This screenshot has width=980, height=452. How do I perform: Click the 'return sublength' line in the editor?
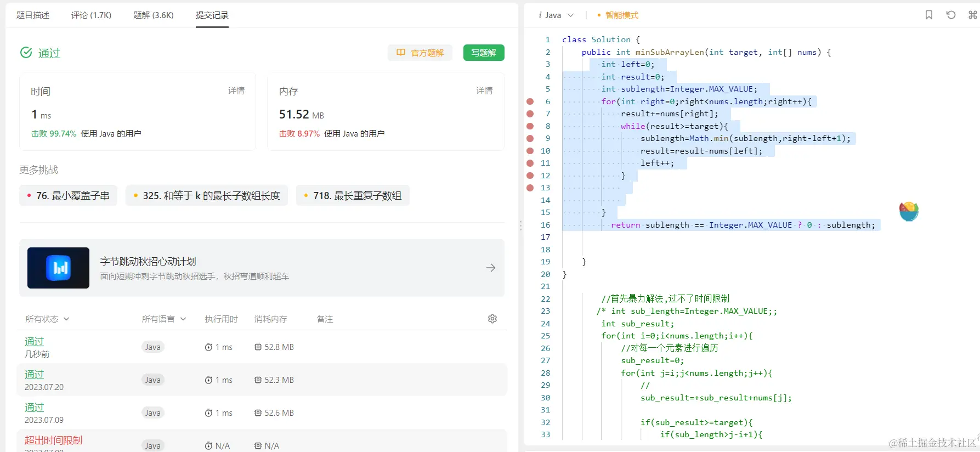743,225
